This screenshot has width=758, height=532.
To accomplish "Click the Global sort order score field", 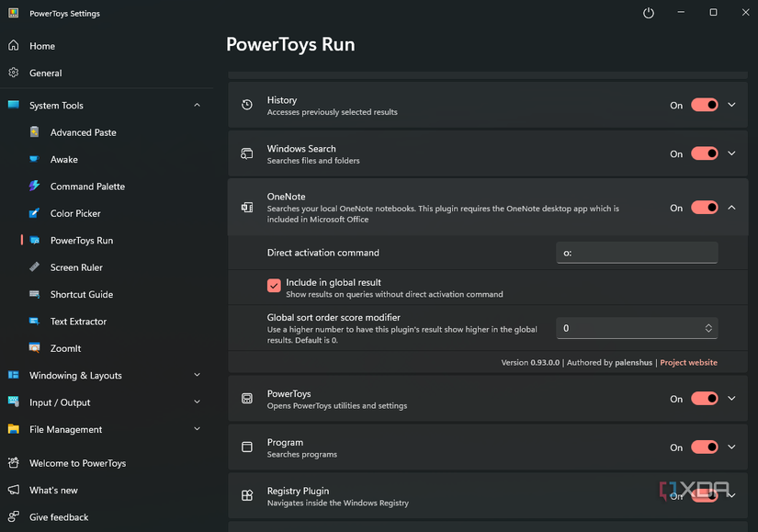I will pyautogui.click(x=637, y=328).
